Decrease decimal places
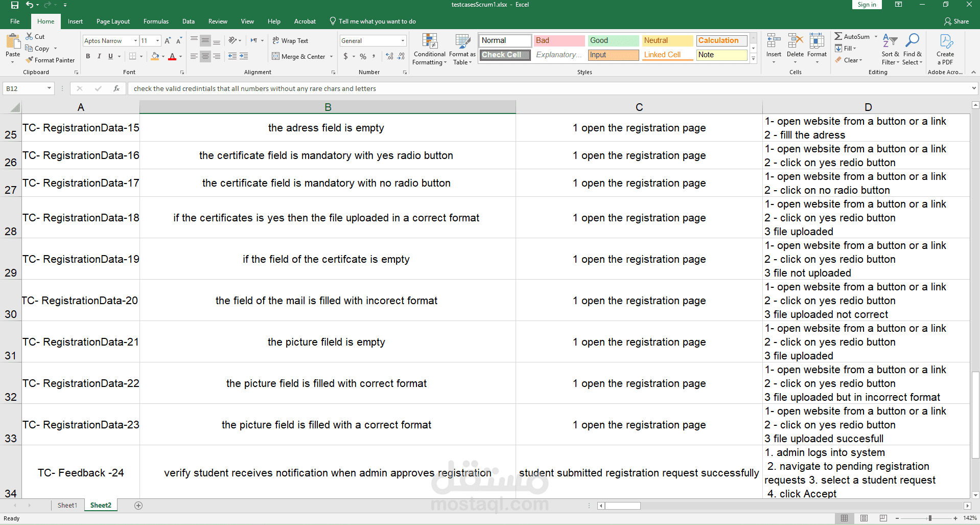This screenshot has height=525, width=980. 401,56
